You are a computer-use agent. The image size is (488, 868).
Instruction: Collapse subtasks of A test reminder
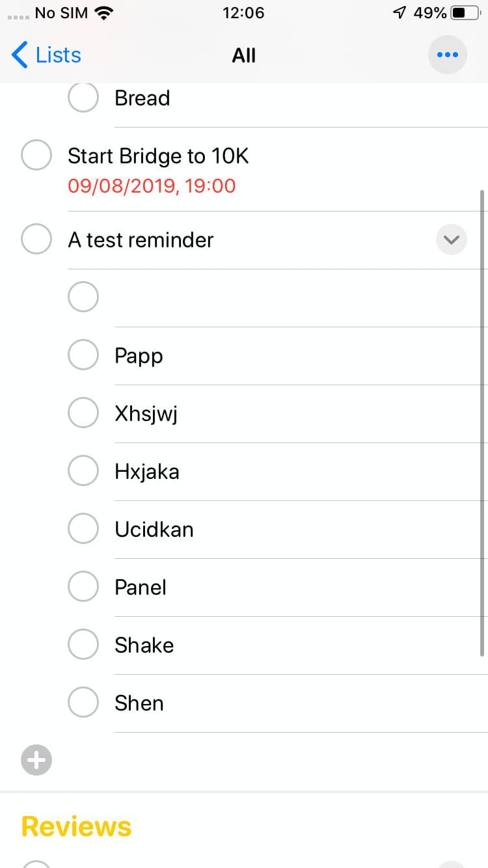[451, 239]
